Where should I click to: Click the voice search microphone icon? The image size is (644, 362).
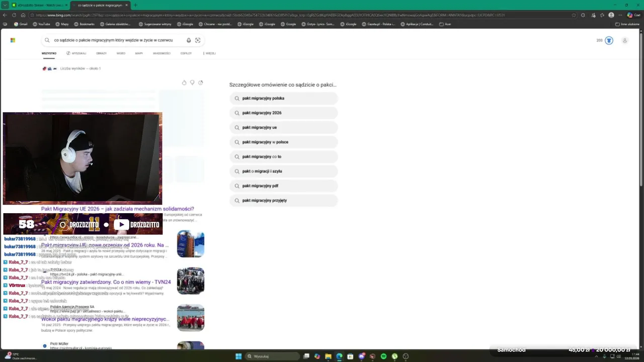coord(189,40)
